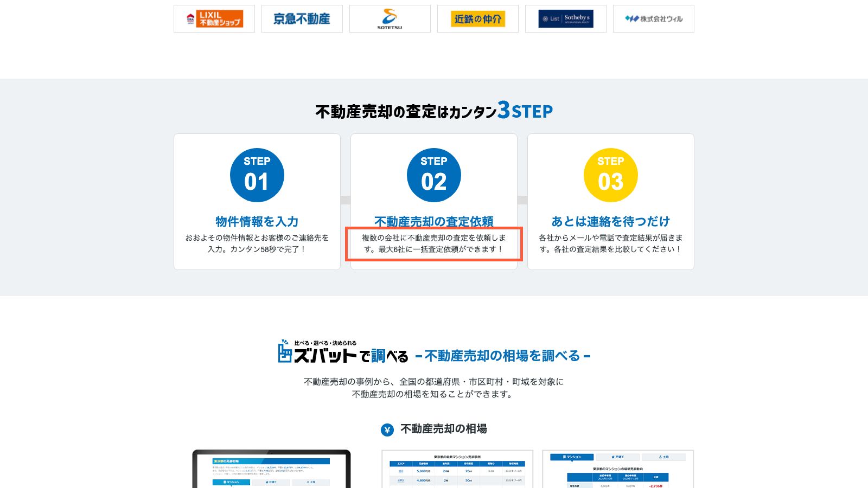Click the 不動産売却の相場 subheading
The width and height of the screenshot is (868, 488).
coord(444,429)
